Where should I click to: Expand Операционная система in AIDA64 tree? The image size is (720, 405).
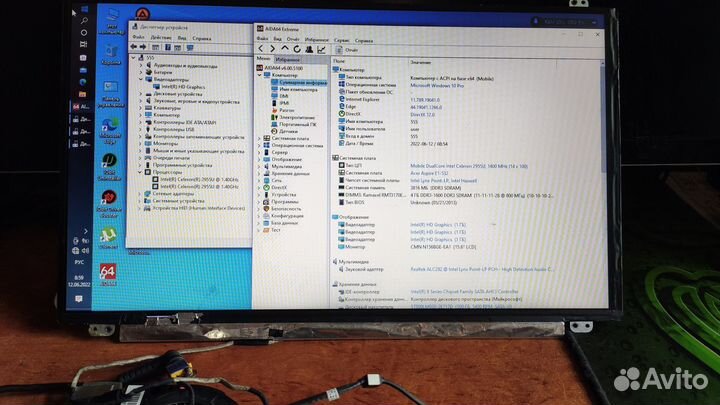(259, 145)
